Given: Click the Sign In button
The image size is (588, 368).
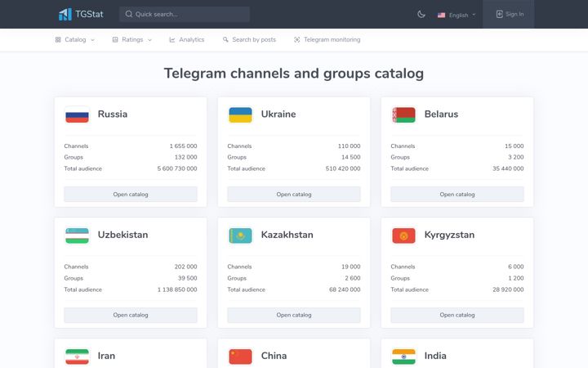Looking at the screenshot, I should (x=509, y=14).
